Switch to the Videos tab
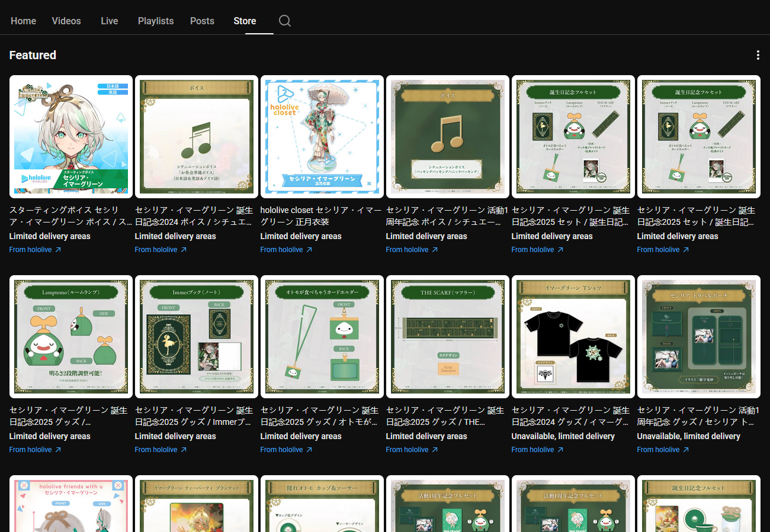This screenshot has width=770, height=532. point(66,21)
